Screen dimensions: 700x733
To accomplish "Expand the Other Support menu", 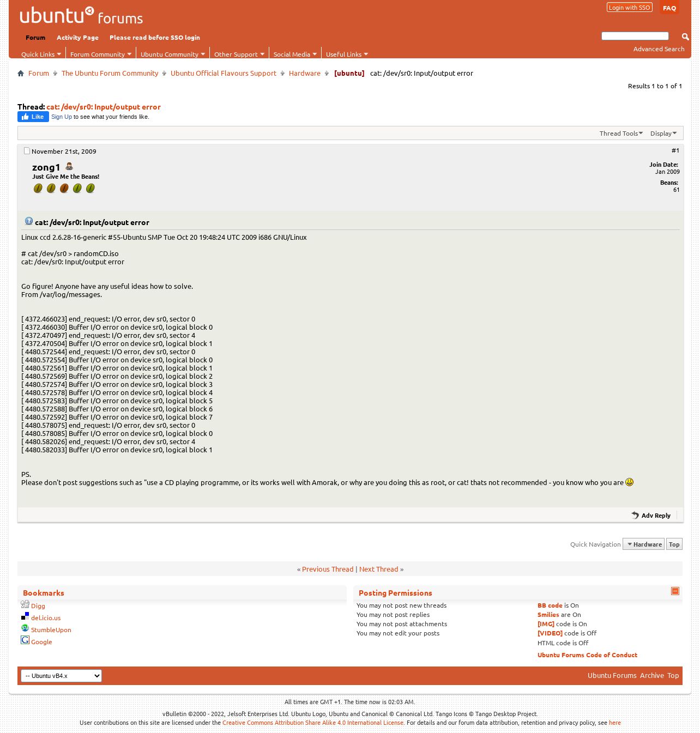I will tap(239, 54).
